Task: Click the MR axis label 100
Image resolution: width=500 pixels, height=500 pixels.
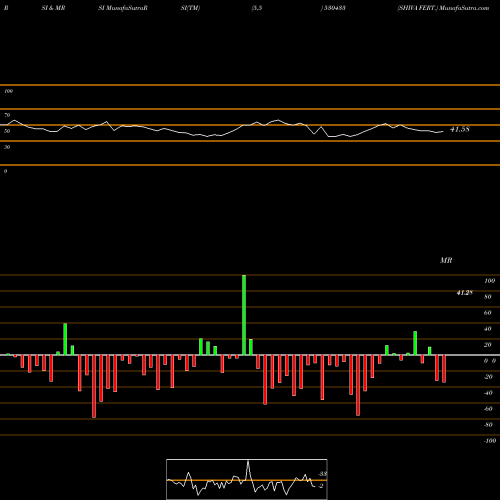Action: pos(489,281)
